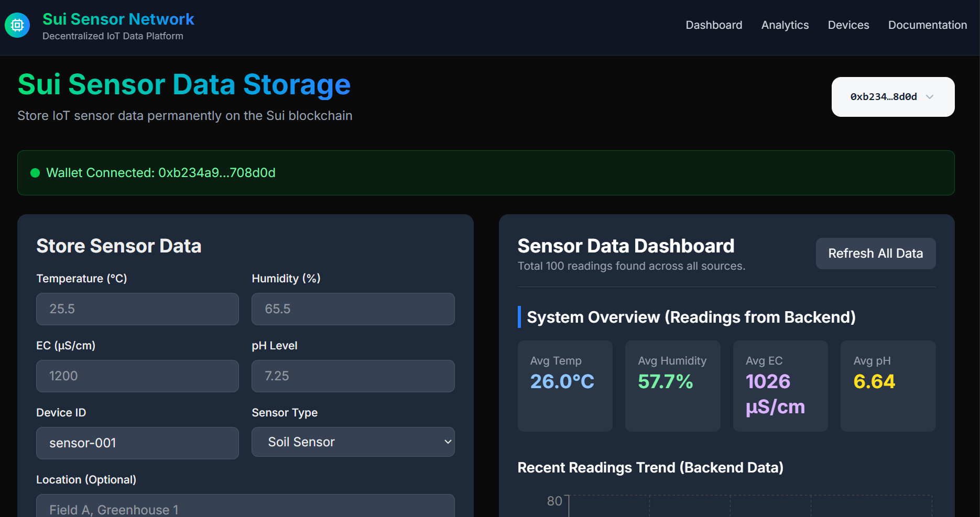Viewport: 980px width, 517px height.
Task: Click the Temperature input showing 25.5
Action: click(x=137, y=309)
